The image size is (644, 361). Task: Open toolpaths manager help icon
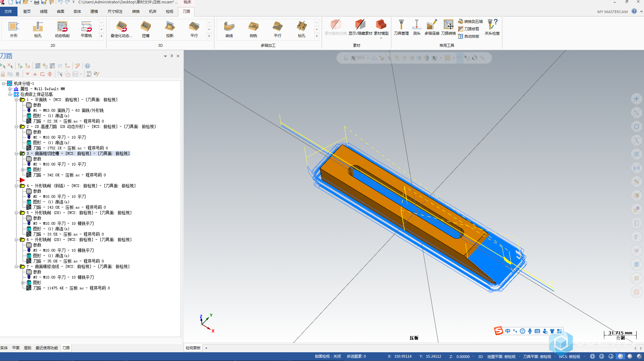[x=87, y=66]
